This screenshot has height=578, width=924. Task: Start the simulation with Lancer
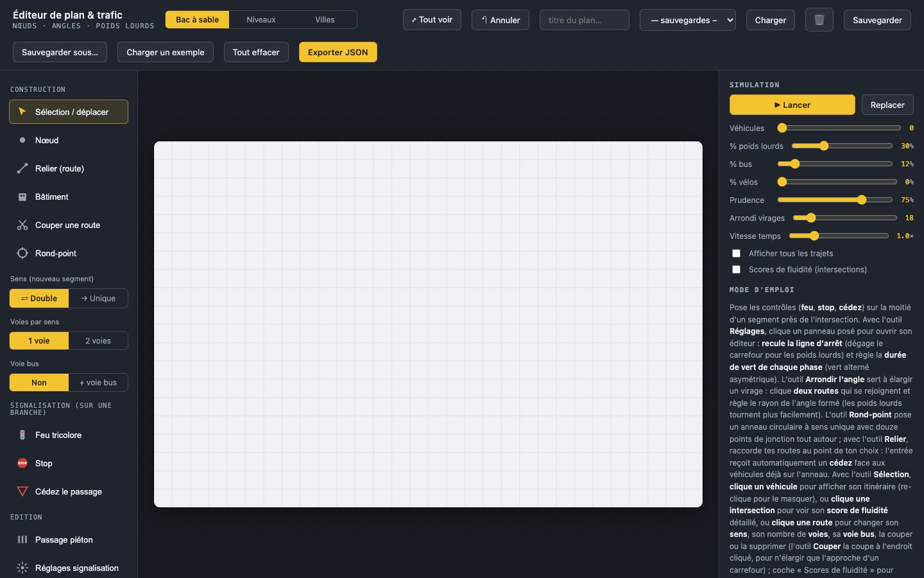(x=792, y=105)
